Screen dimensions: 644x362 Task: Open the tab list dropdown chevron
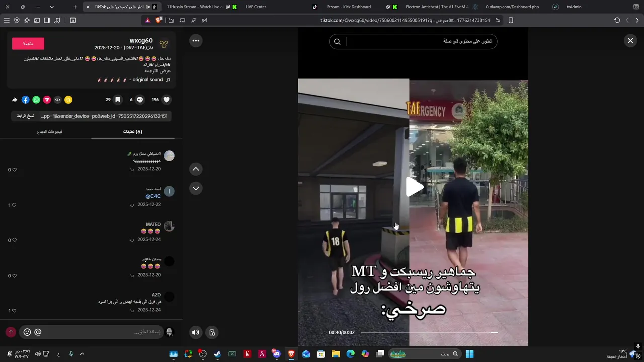tap(52, 7)
